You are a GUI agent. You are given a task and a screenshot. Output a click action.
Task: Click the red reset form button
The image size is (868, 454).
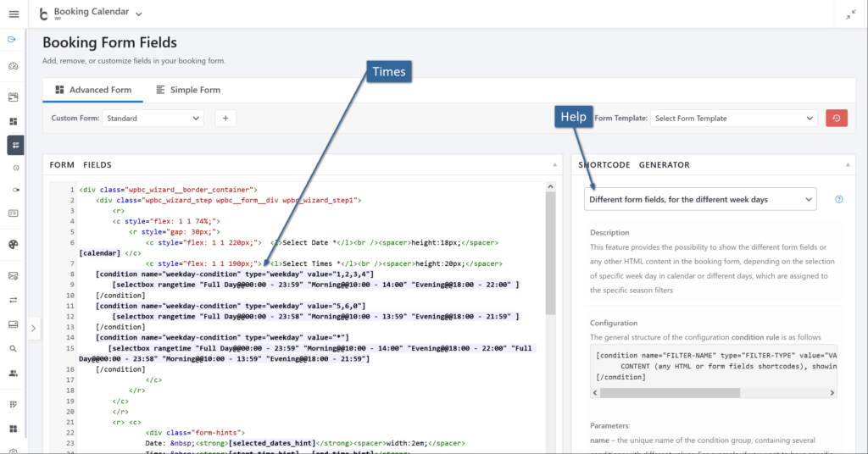[837, 119]
